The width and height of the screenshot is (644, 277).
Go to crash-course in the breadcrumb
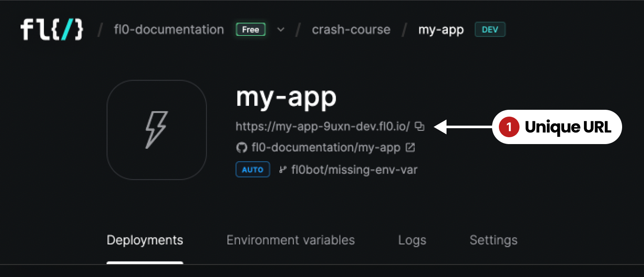351,30
